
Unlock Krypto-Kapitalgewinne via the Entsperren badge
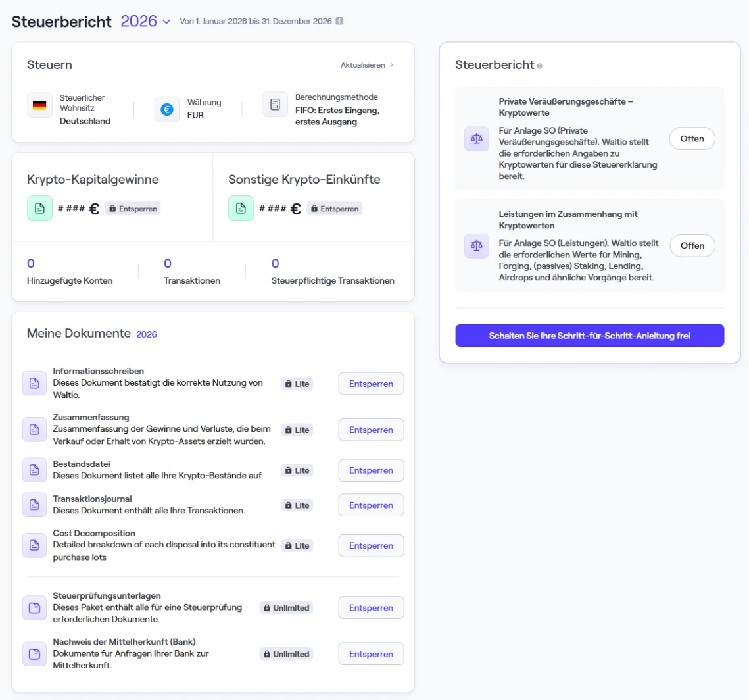click(133, 209)
